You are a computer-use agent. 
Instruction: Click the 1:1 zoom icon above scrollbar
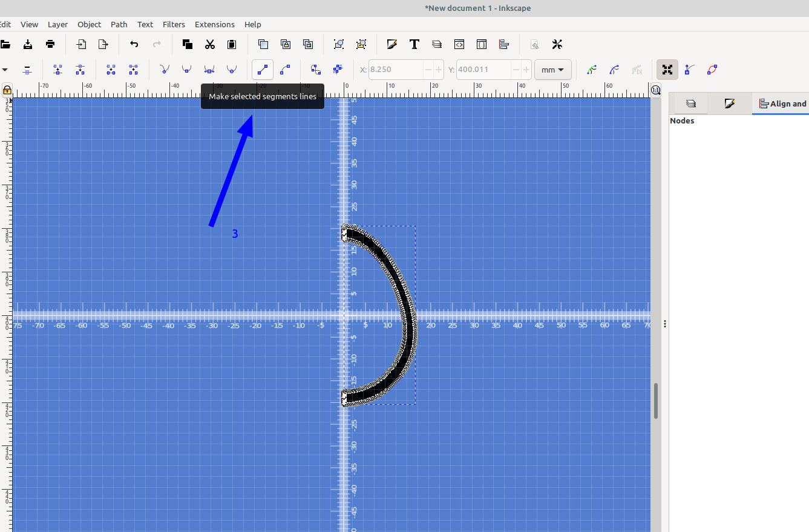pyautogui.click(x=656, y=90)
